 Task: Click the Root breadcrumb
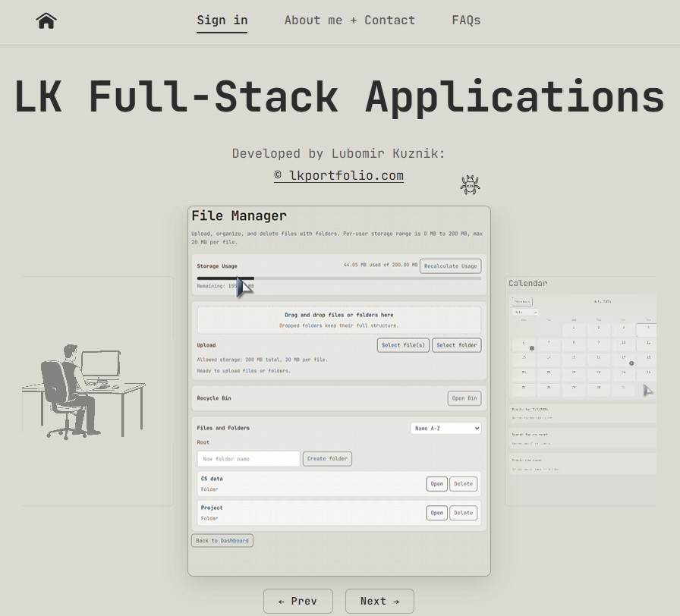(x=203, y=442)
